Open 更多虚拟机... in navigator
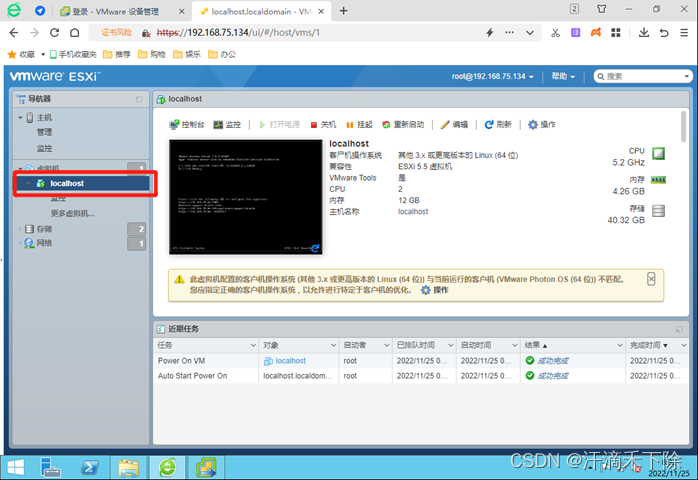The height and width of the screenshot is (480, 698). coord(73,214)
